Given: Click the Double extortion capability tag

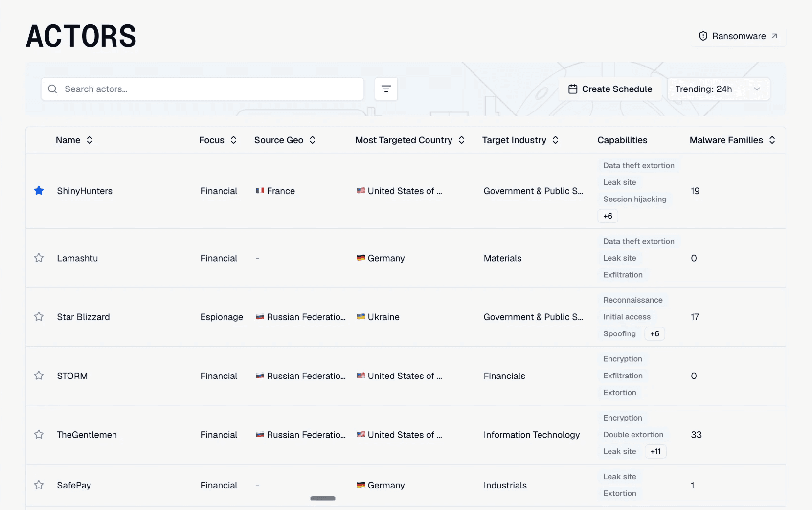Looking at the screenshot, I should click(x=633, y=435).
